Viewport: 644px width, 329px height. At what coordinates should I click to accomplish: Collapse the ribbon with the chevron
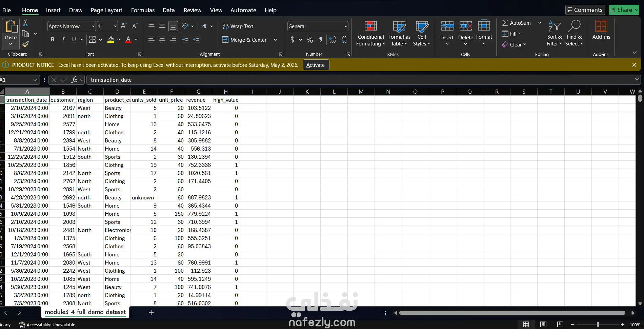pos(635,53)
